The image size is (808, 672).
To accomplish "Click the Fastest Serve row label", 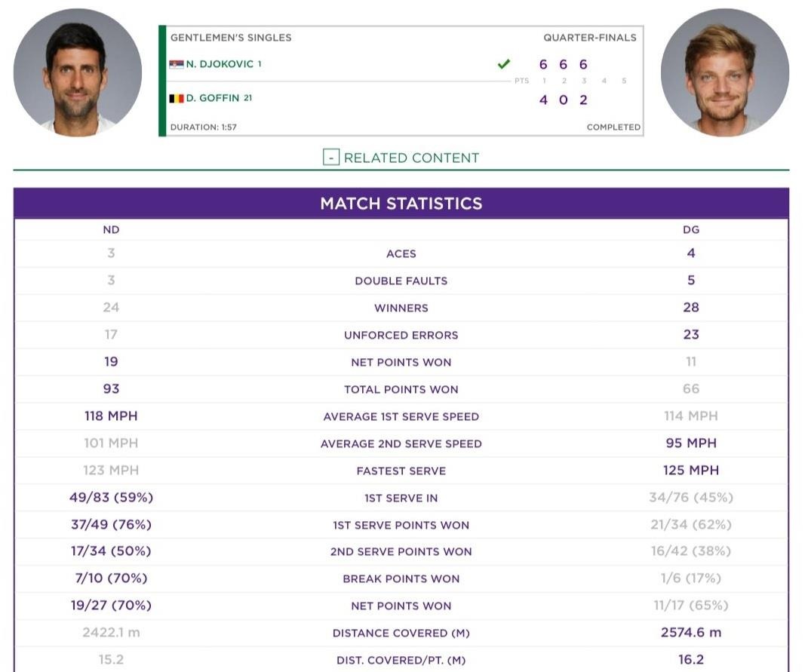I will pos(401,471).
